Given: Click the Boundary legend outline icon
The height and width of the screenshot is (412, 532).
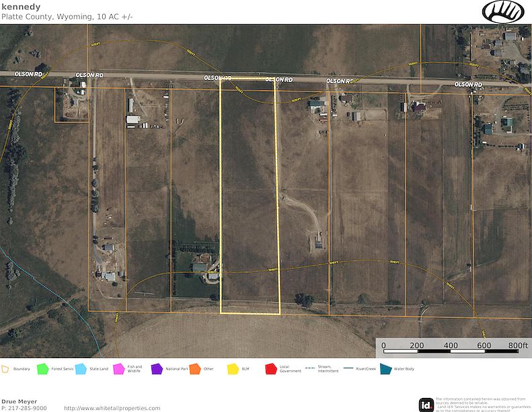Looking at the screenshot, I should click(5, 369).
